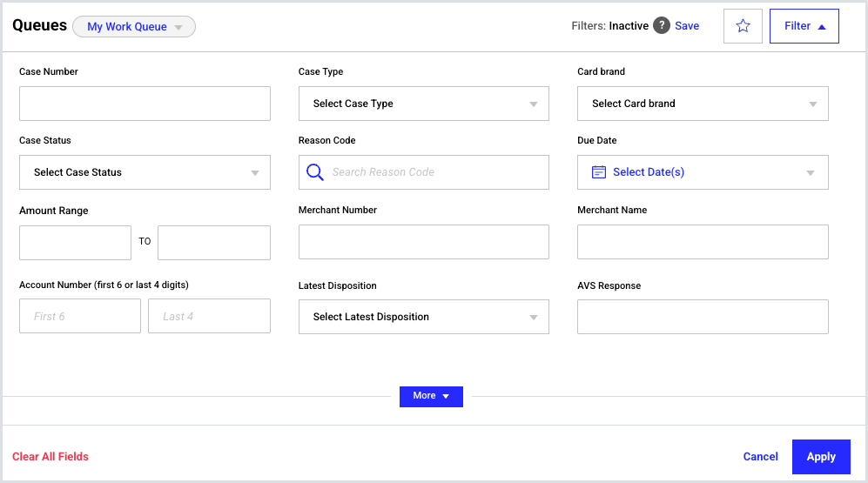Focus the AVS Response input field
868x483 pixels.
click(702, 317)
